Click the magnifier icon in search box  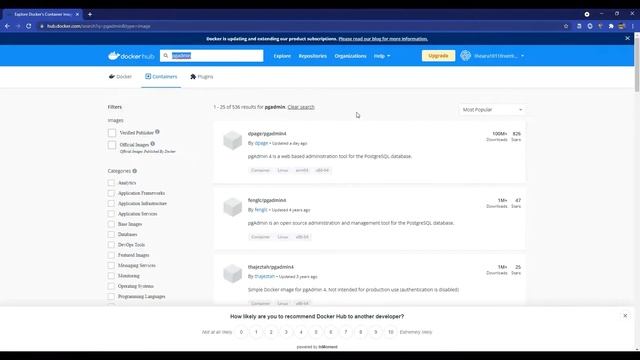pos(166,56)
